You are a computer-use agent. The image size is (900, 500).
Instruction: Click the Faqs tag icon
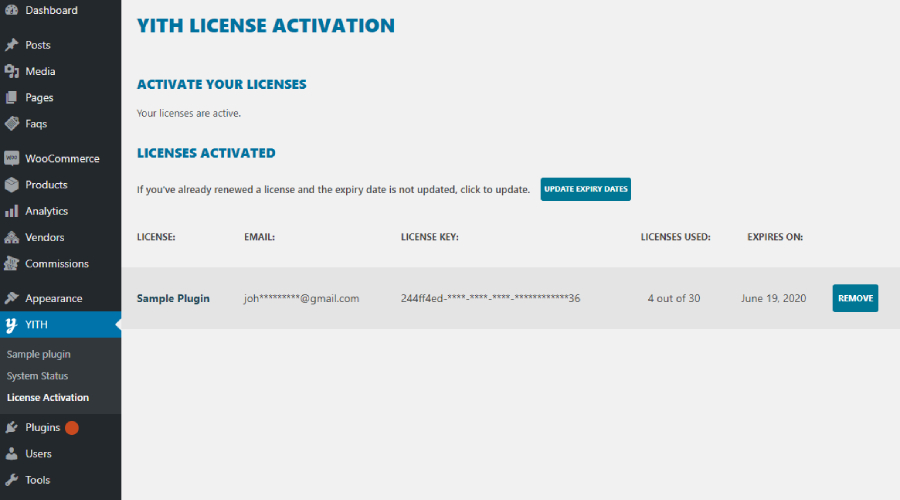[11, 123]
